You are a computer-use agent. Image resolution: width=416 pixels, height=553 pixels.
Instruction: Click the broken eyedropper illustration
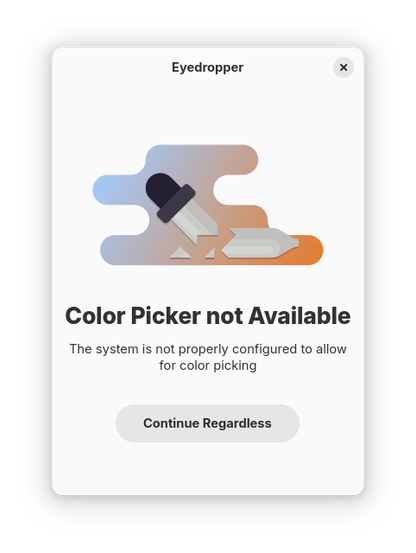point(208,205)
